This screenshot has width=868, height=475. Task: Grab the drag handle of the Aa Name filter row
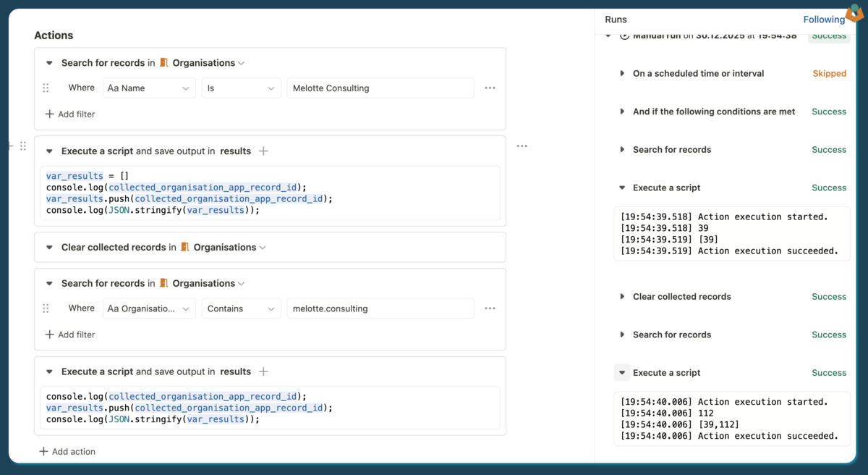coord(46,88)
